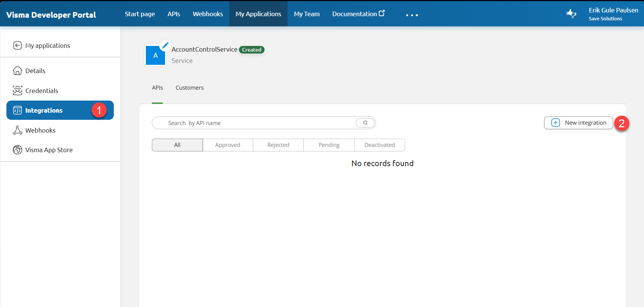Select the Approved status filter
The height and width of the screenshot is (307, 644).
point(228,145)
